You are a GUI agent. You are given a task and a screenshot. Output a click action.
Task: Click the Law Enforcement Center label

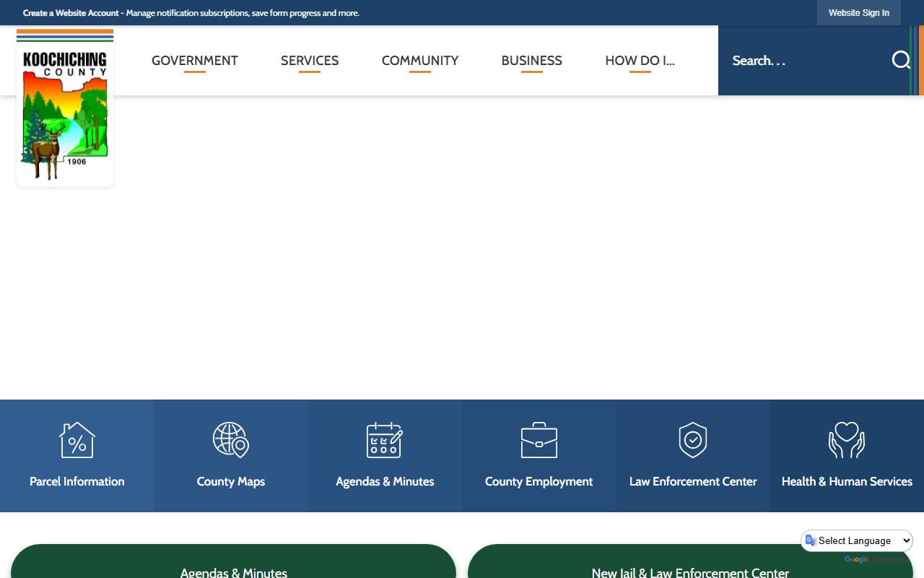(693, 481)
